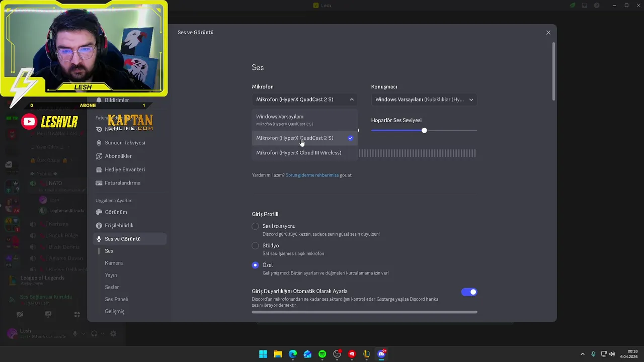Open Bildirimler bell icon in settings sidebar
644x362 pixels.
point(99,100)
